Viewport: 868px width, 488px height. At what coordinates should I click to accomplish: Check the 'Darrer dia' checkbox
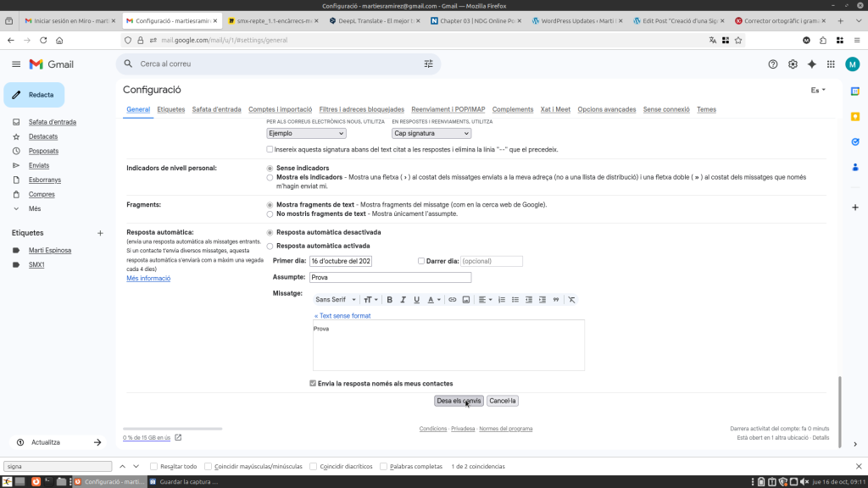421,261
